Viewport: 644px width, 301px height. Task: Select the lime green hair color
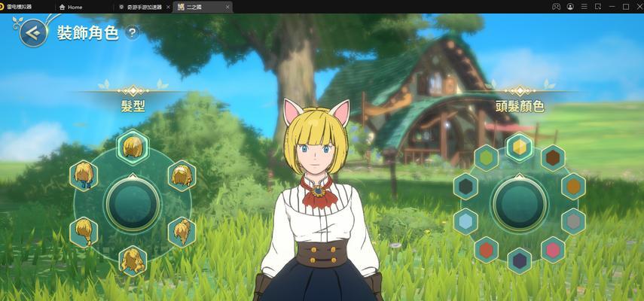487,158
